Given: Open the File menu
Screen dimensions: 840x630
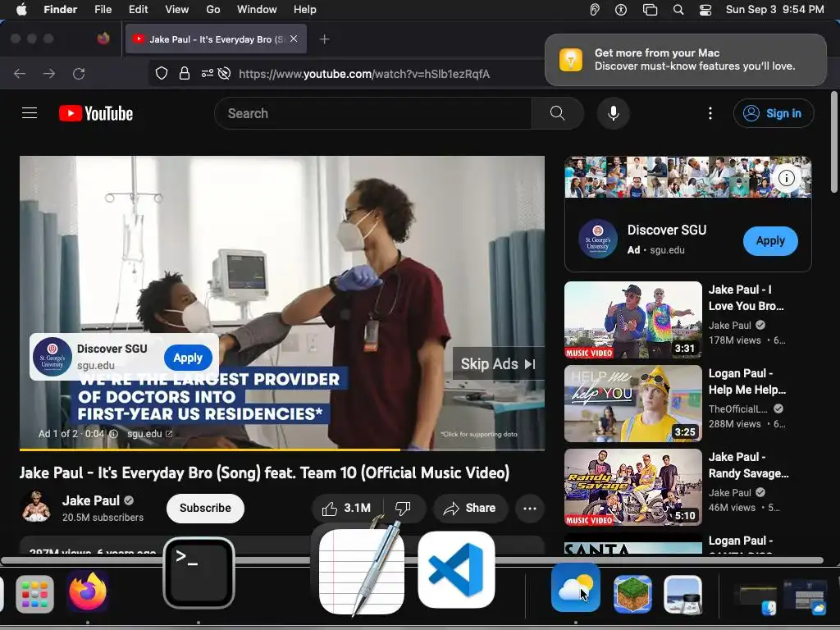Looking at the screenshot, I should [x=103, y=10].
